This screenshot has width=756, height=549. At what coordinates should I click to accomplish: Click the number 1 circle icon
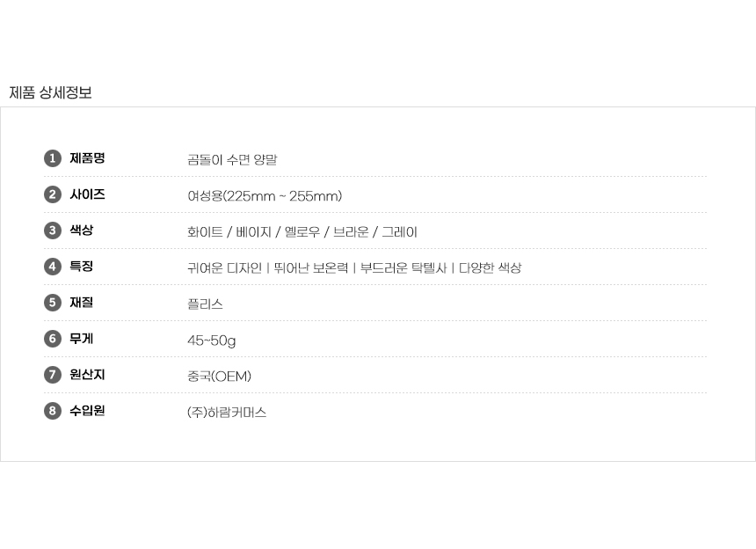click(x=53, y=158)
